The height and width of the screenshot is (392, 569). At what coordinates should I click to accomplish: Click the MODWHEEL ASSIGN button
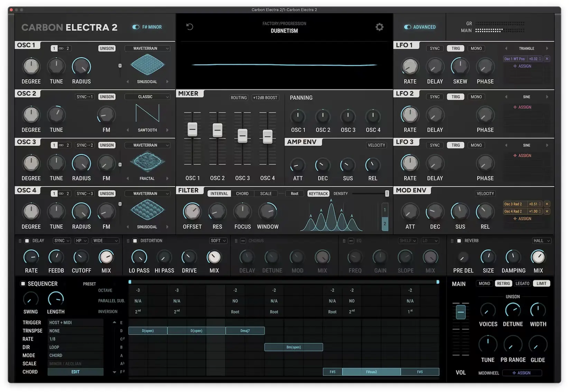[x=522, y=373]
